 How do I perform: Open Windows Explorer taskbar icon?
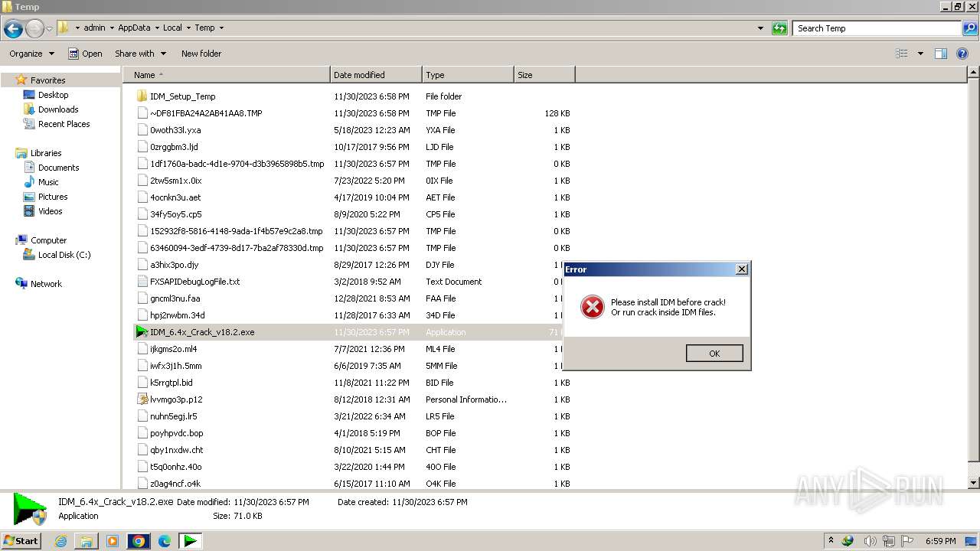(87, 541)
